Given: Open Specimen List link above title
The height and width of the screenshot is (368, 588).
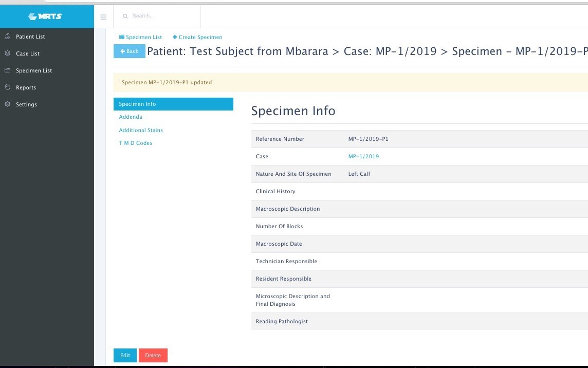Looking at the screenshot, I should tap(140, 37).
